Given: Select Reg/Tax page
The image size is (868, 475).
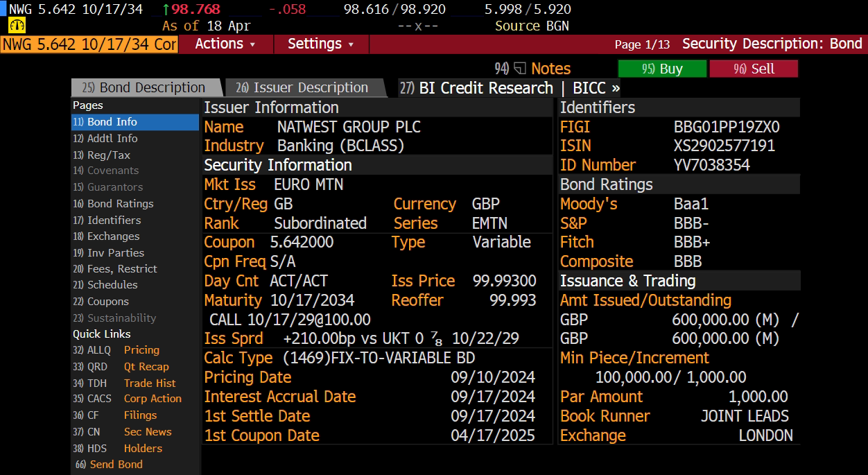Looking at the screenshot, I should 101,155.
